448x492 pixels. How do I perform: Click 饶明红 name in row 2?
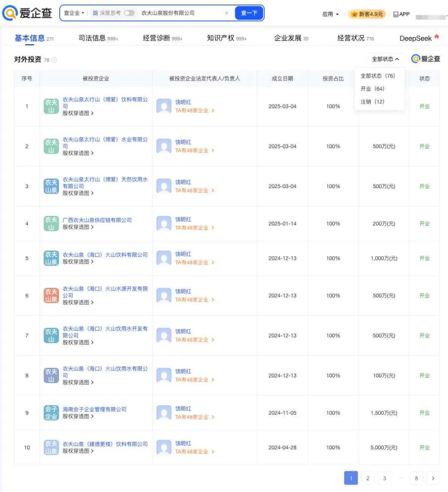(183, 142)
